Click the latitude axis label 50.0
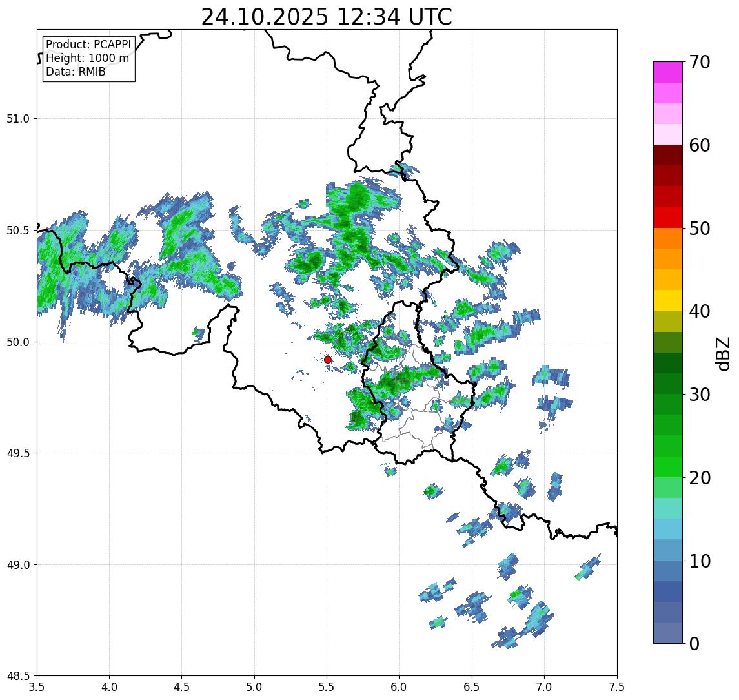The width and height of the screenshot is (739, 700). click(x=18, y=342)
